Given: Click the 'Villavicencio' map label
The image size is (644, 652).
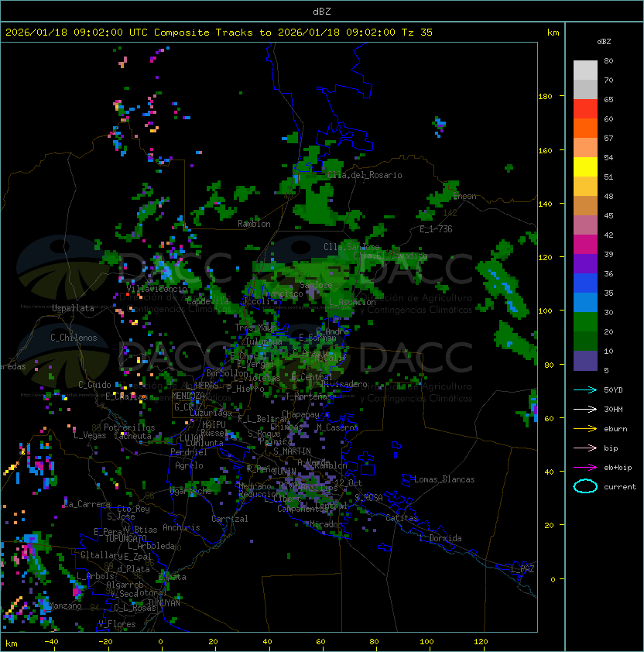Looking at the screenshot, I should pyautogui.click(x=156, y=289).
